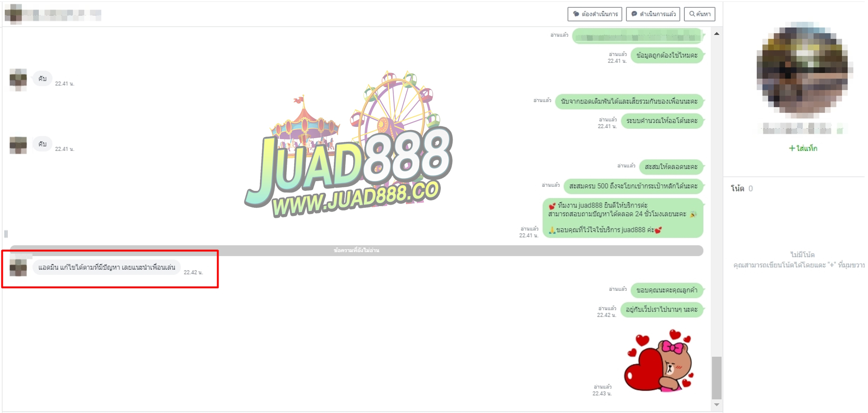Select the ข้อมูลถูกต้องใช่ไหมคะ message bubble
This screenshot has width=868, height=413.
pos(666,55)
